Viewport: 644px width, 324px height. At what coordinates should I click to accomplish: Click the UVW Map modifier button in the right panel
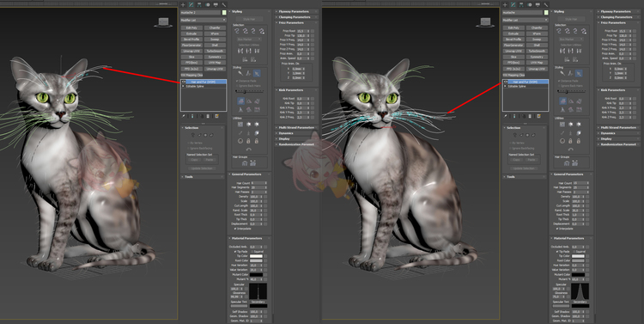click(537, 63)
